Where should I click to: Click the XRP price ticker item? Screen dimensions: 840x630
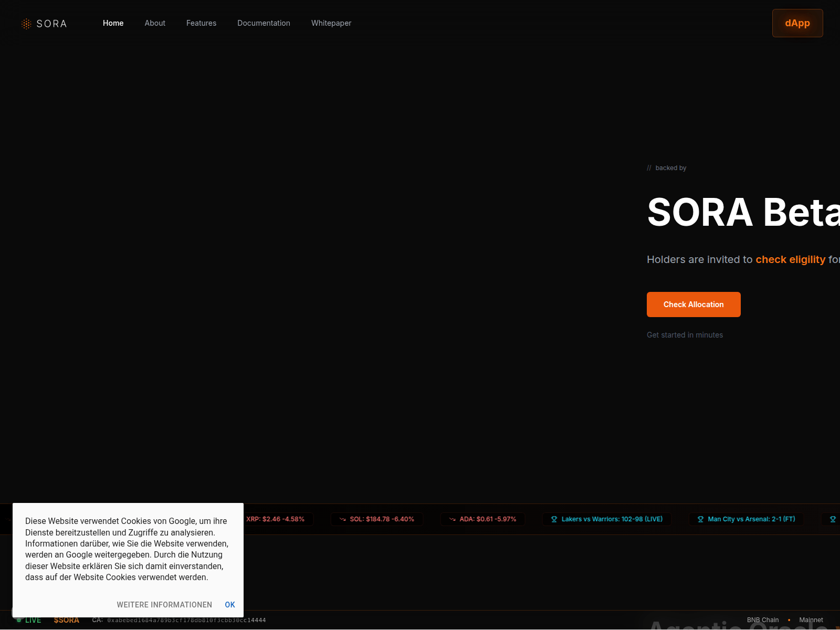(278, 519)
